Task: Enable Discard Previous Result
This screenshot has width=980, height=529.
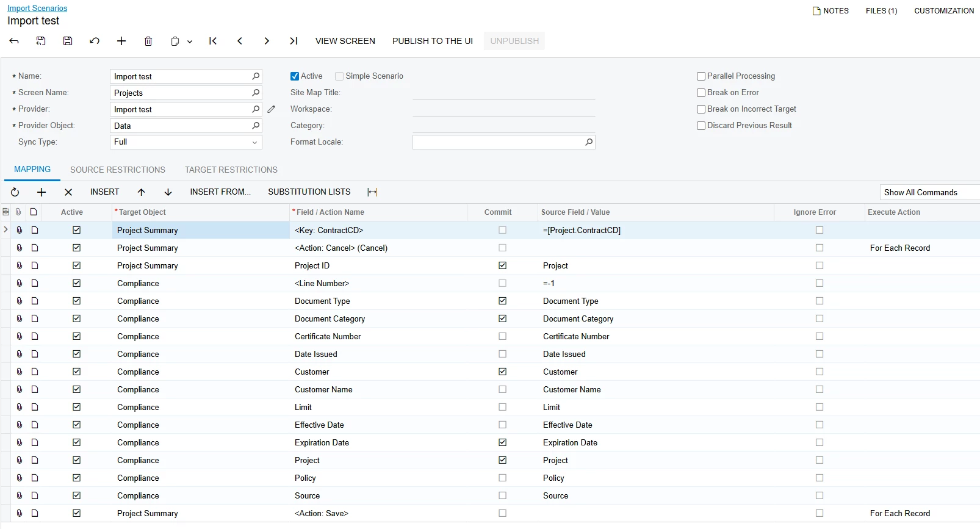Action: coord(701,126)
